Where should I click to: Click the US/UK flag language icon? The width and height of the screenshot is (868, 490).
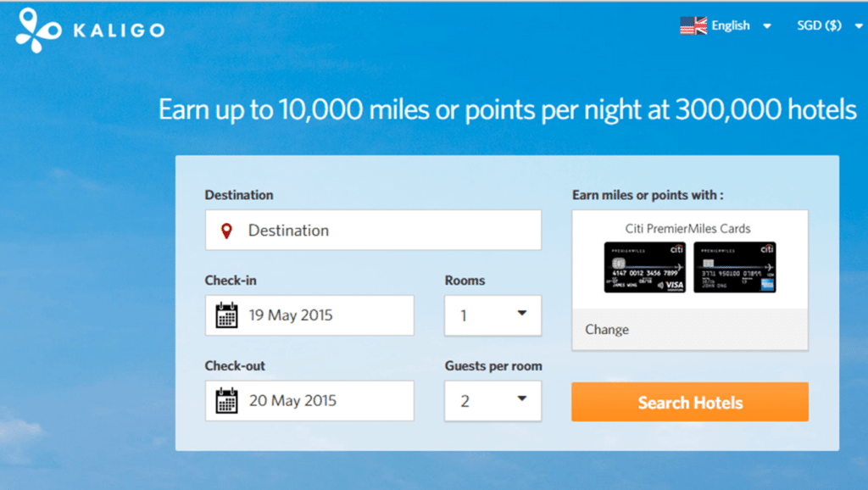point(693,25)
